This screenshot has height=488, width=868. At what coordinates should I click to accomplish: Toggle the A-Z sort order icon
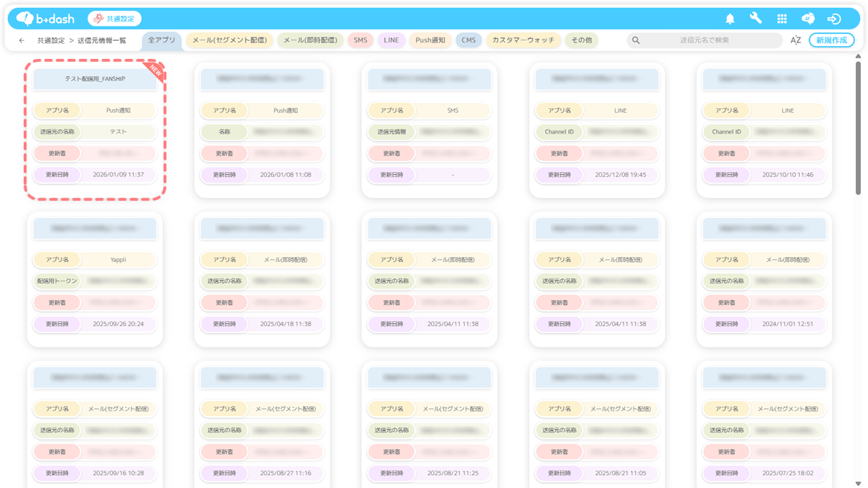[x=796, y=41]
